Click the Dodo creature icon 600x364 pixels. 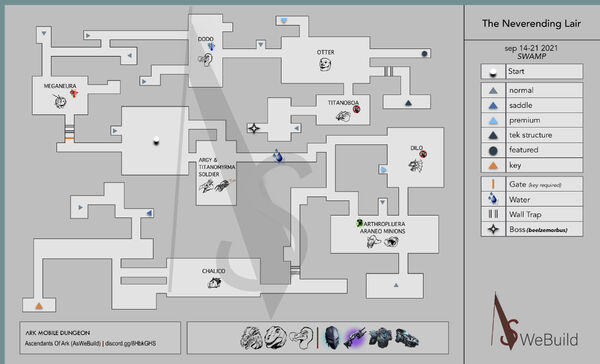[205, 59]
